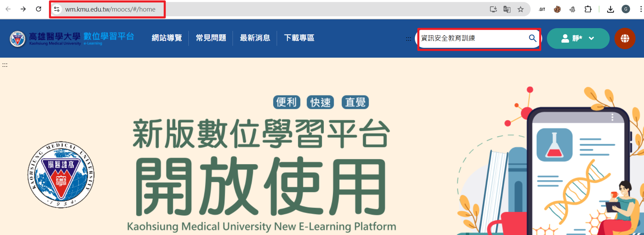Open browser downloads icon
This screenshot has width=644, height=235.
tap(610, 9)
